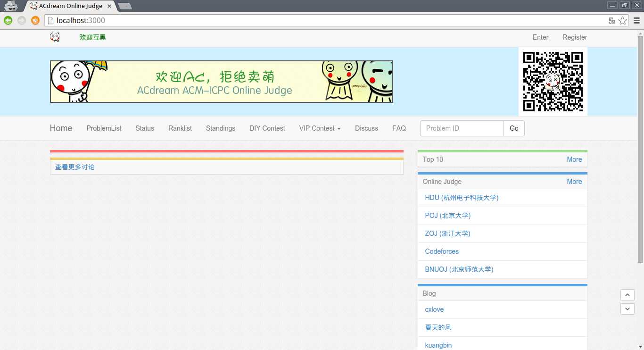The image size is (644, 350).
Task: Click the Problem ID input field
Action: (462, 128)
